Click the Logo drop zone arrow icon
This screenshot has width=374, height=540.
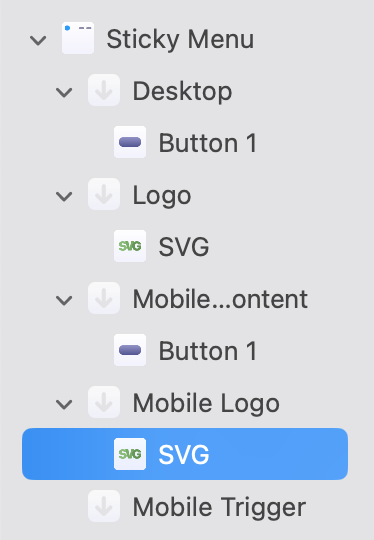coord(104,194)
